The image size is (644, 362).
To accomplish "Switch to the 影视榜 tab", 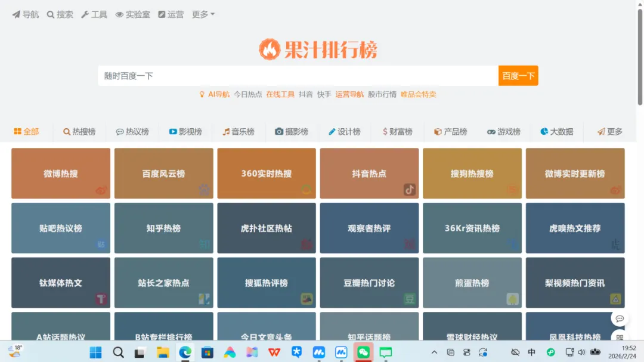I will coord(185,131).
